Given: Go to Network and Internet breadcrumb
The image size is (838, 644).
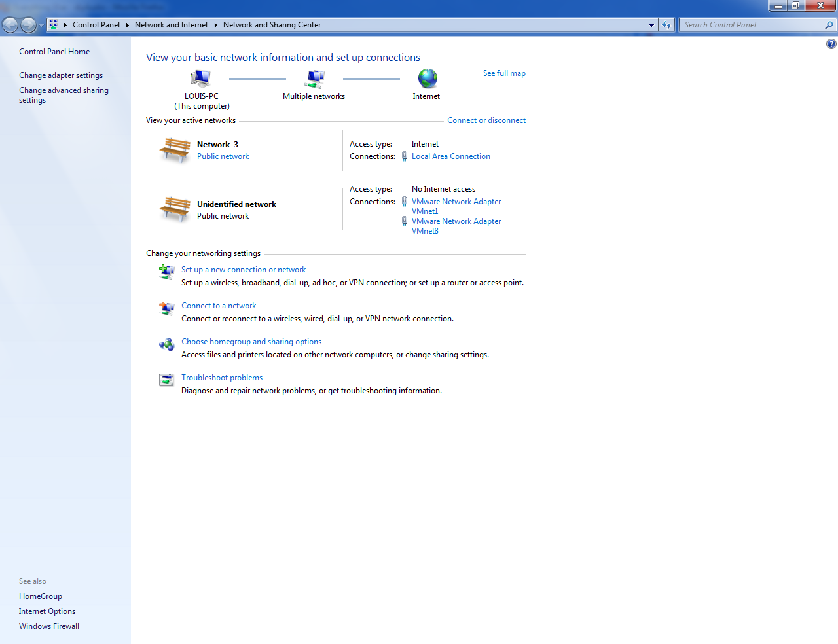Looking at the screenshot, I should (172, 25).
